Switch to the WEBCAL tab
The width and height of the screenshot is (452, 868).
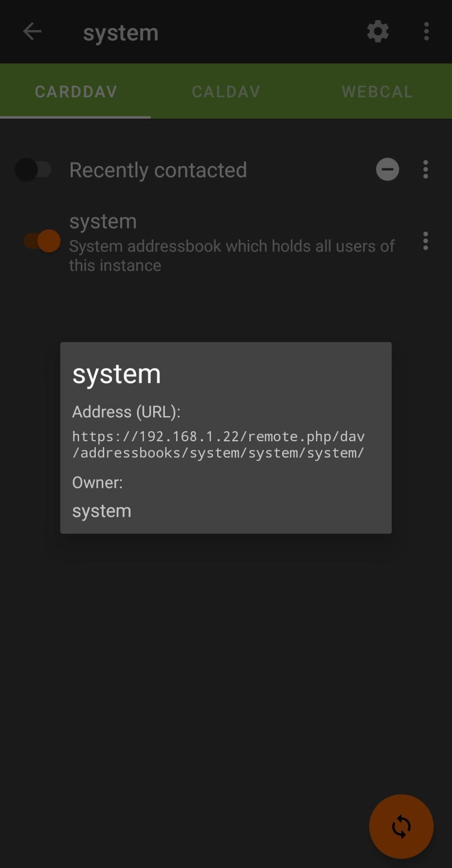(x=377, y=91)
